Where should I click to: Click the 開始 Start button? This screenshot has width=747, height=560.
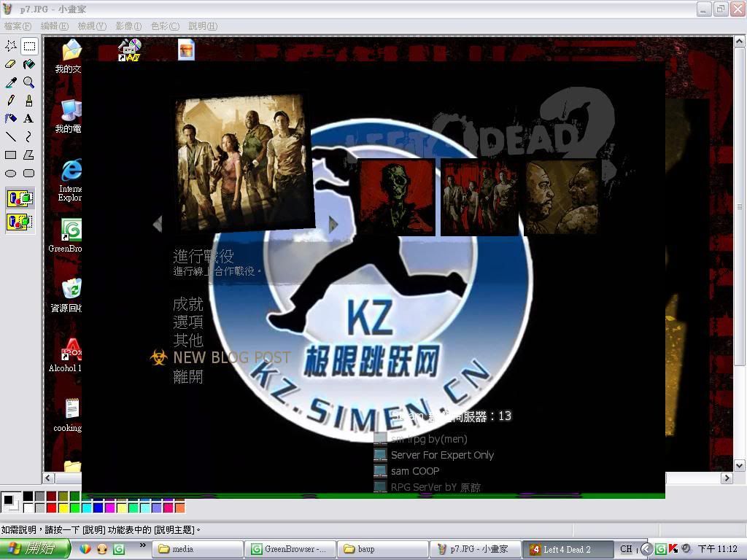[35, 549]
